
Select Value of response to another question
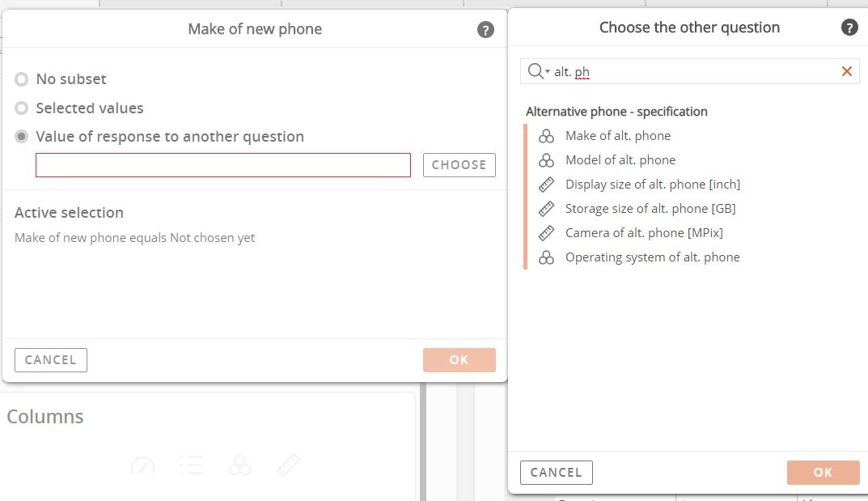(x=22, y=137)
